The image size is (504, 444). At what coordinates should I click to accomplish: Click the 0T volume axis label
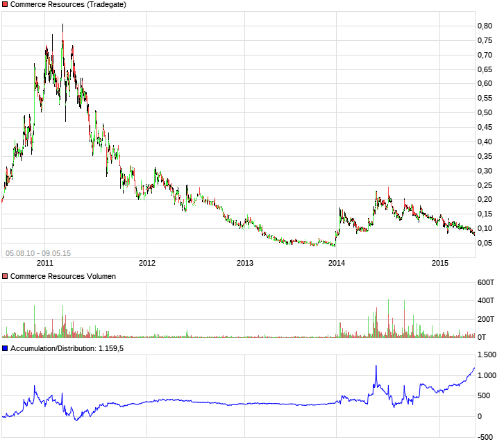pos(482,337)
